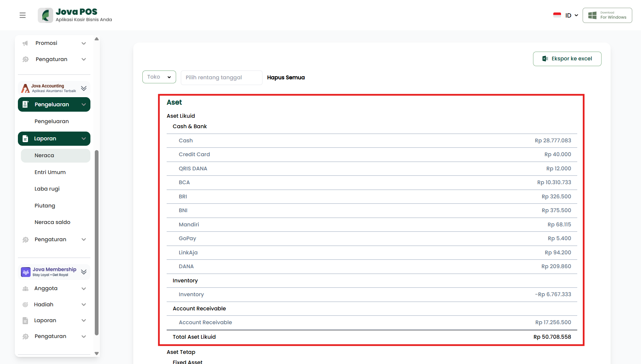Open the Laba rugi report
The image size is (641, 364).
47,189
